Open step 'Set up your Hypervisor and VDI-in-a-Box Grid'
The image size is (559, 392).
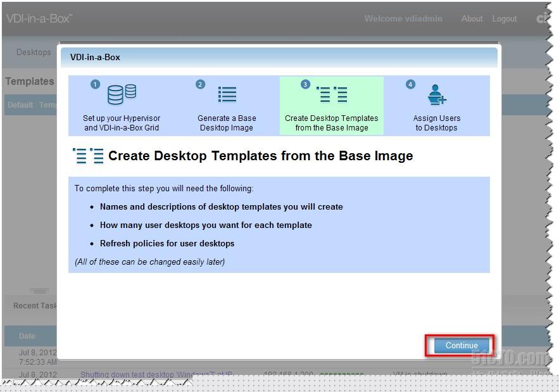point(122,123)
